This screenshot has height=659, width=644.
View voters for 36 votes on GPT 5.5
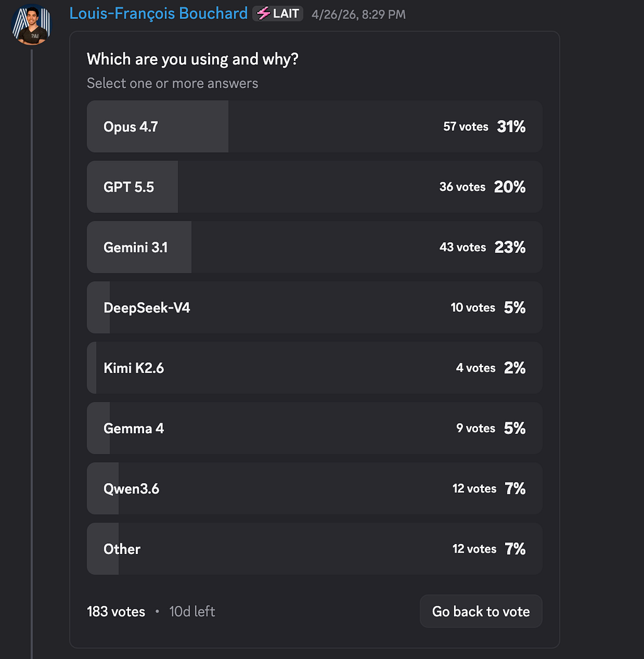click(462, 187)
